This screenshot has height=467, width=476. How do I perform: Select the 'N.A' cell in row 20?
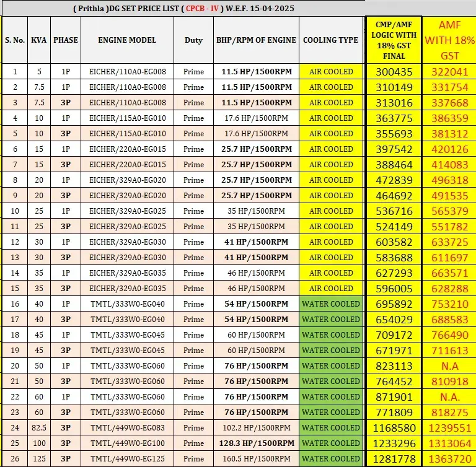(x=449, y=365)
